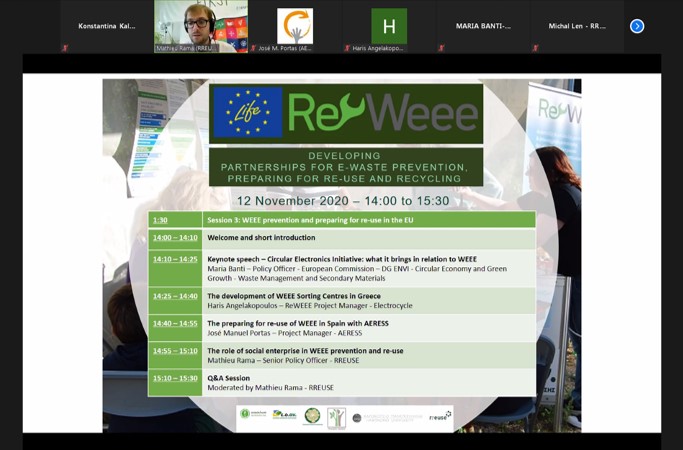Click 'DEVELOPING PARTNERSHIPS FOR E-WASTE PREVENTION' banner

[x=346, y=167]
